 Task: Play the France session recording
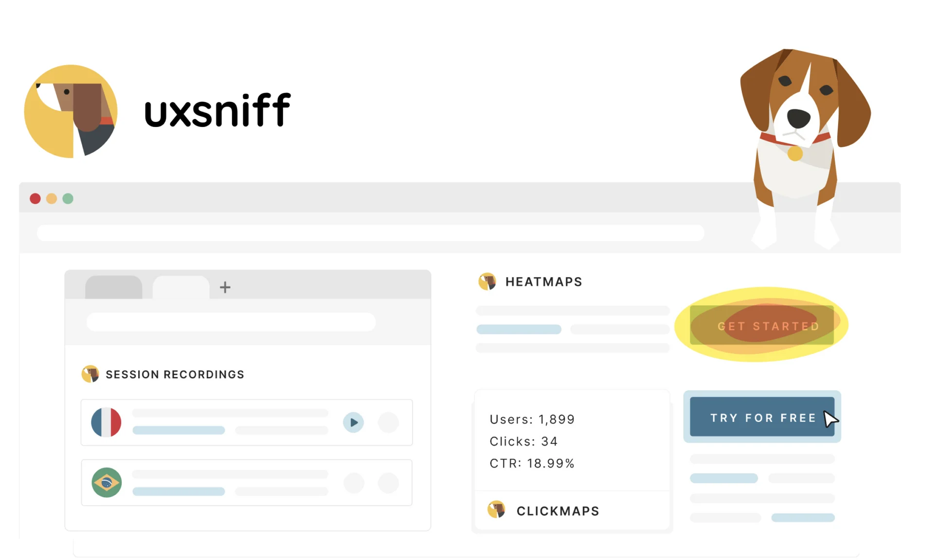click(x=353, y=422)
